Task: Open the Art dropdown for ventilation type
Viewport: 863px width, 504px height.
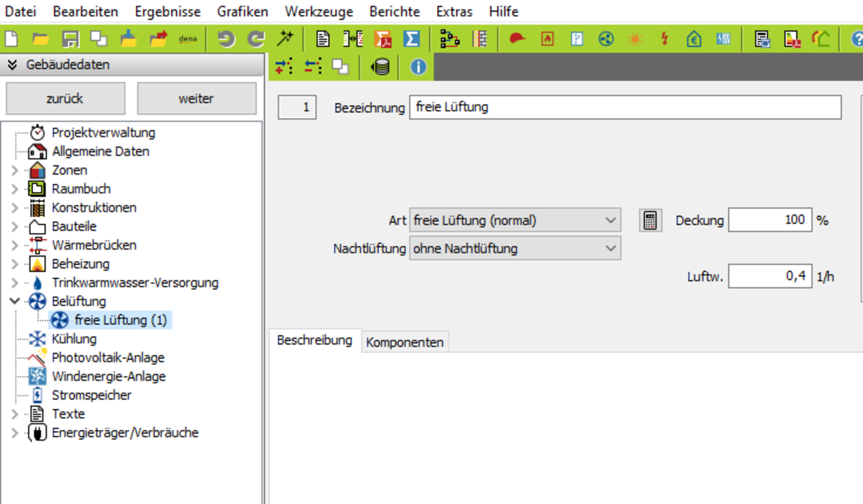Action: coord(514,221)
